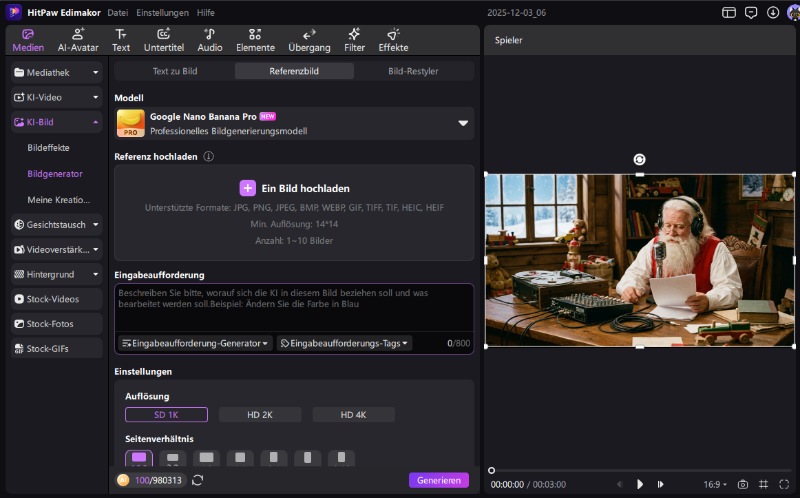Click Ein Bild hochladen to upload
This screenshot has width=800, height=498.
(294, 188)
